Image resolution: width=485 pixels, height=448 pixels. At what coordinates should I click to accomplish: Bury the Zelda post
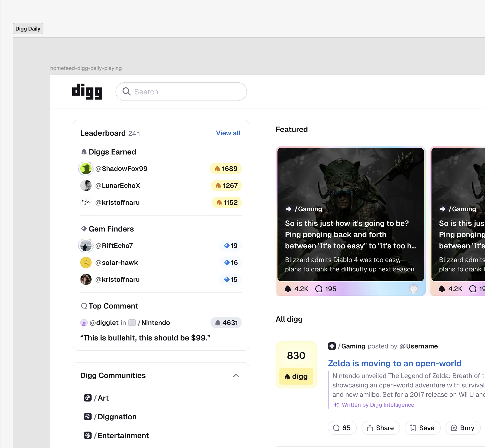coord(463,428)
